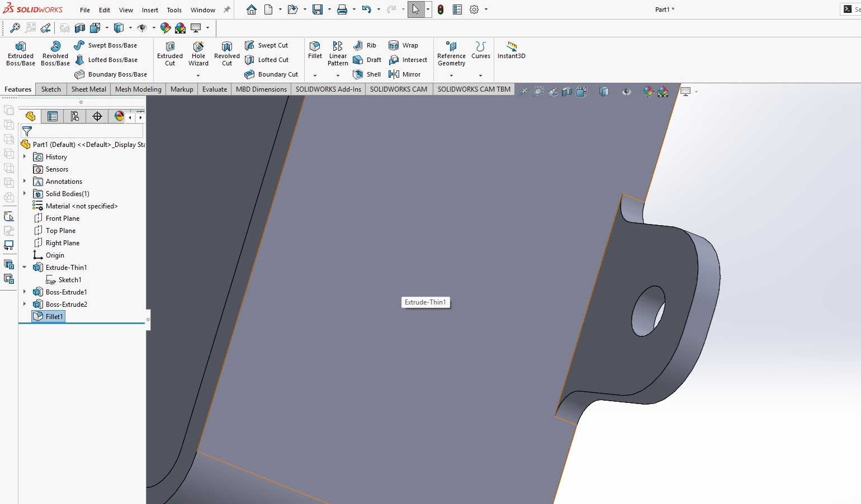The image size is (861, 504).
Task: Expand the Boss-Extrude1 feature
Action: (25, 292)
